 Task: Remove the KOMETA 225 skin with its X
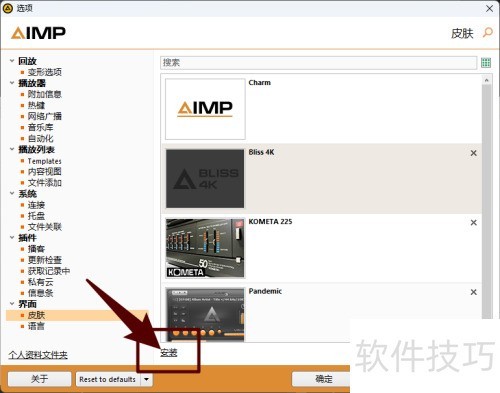coord(473,222)
